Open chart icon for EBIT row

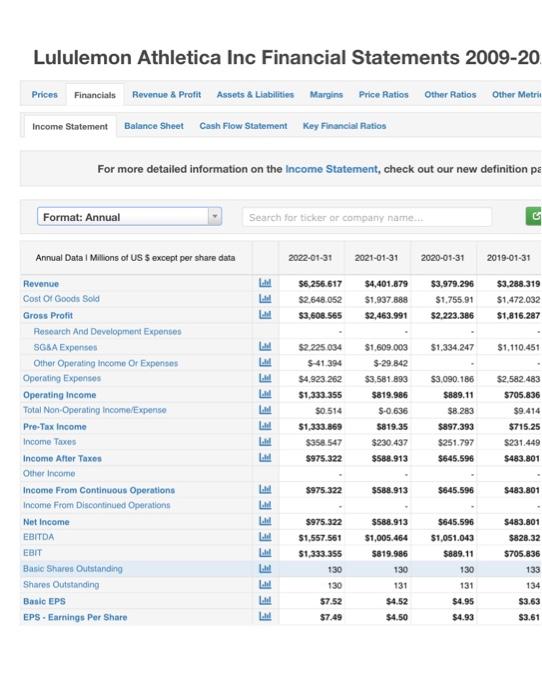point(265,553)
